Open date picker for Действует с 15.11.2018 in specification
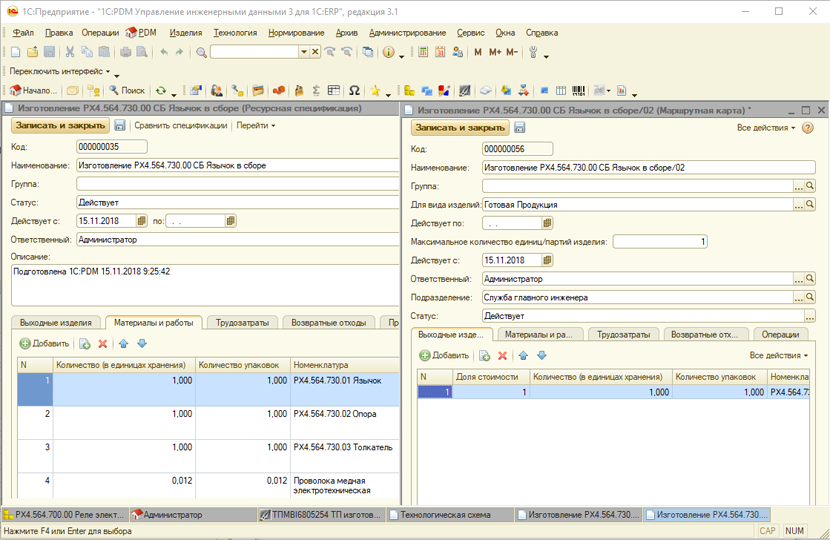 pos(141,221)
